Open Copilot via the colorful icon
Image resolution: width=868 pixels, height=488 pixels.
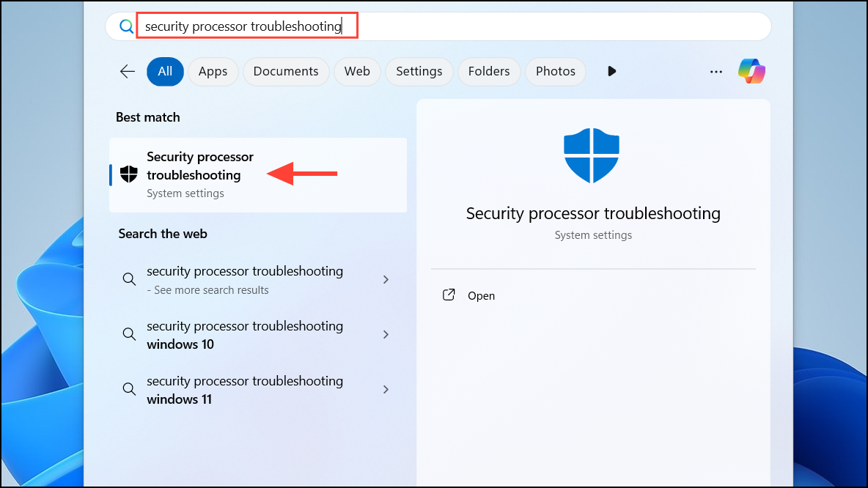coord(751,71)
